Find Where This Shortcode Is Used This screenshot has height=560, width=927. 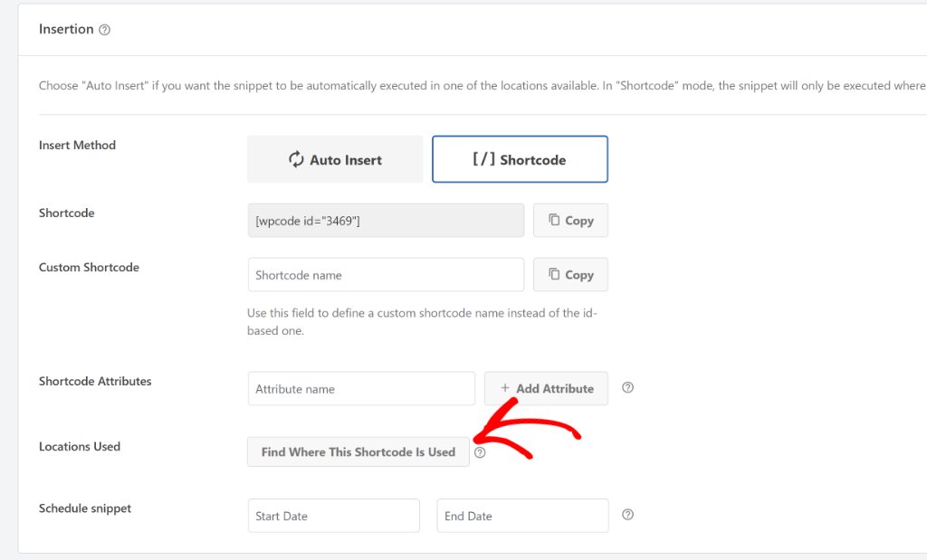[358, 452]
